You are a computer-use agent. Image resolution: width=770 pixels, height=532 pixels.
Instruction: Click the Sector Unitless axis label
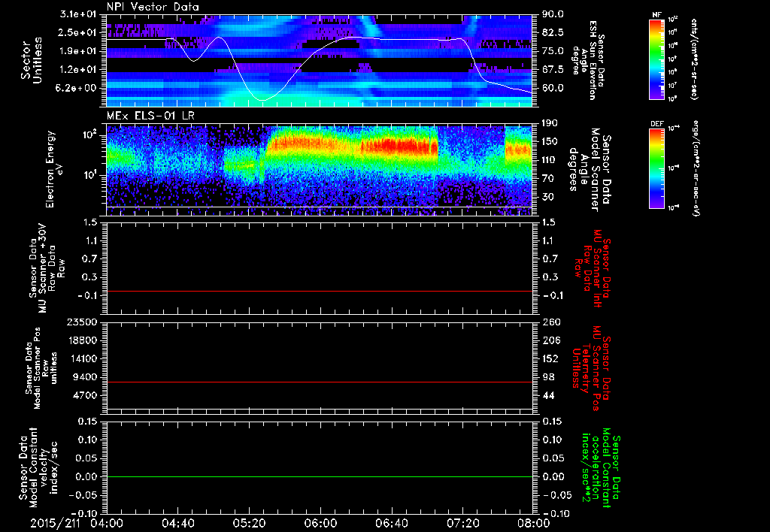(32, 60)
